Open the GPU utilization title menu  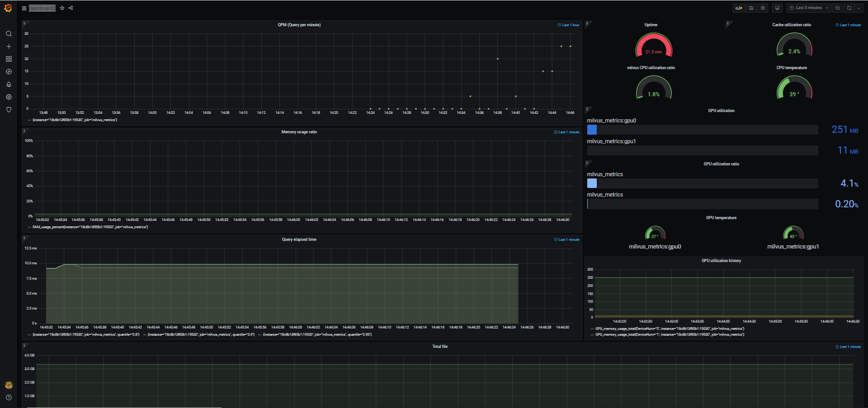721,111
